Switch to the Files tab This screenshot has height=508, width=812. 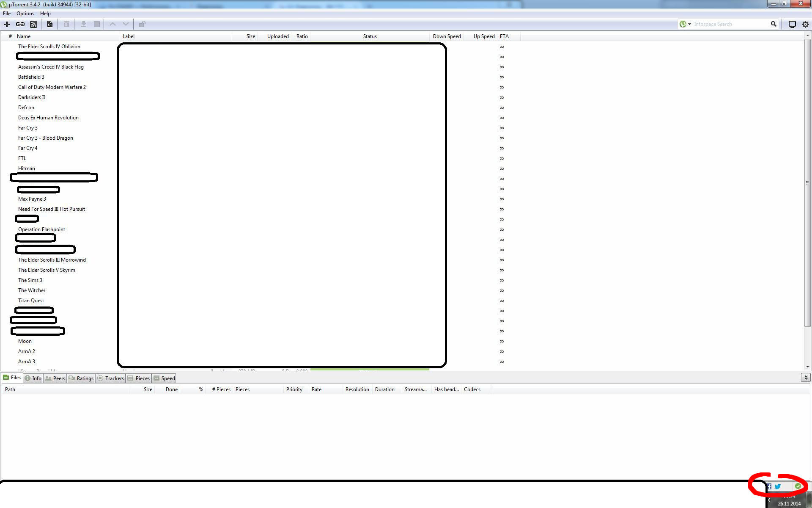click(x=12, y=378)
